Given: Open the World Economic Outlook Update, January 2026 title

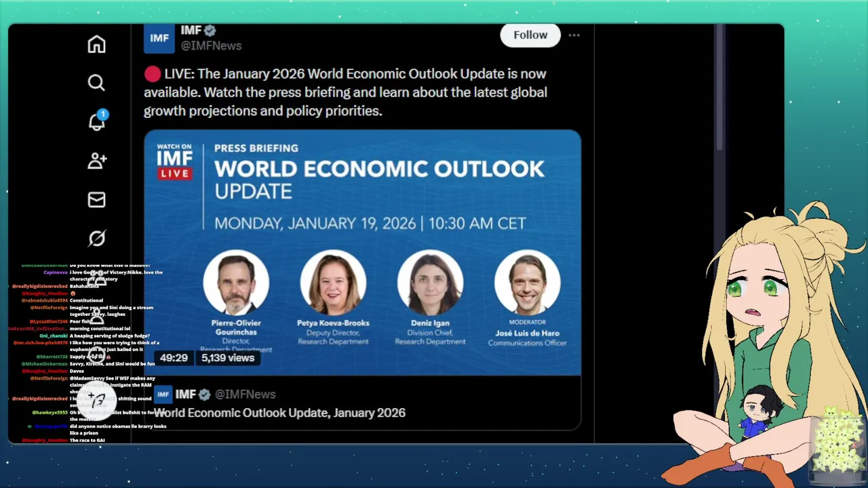Looking at the screenshot, I should point(279,413).
